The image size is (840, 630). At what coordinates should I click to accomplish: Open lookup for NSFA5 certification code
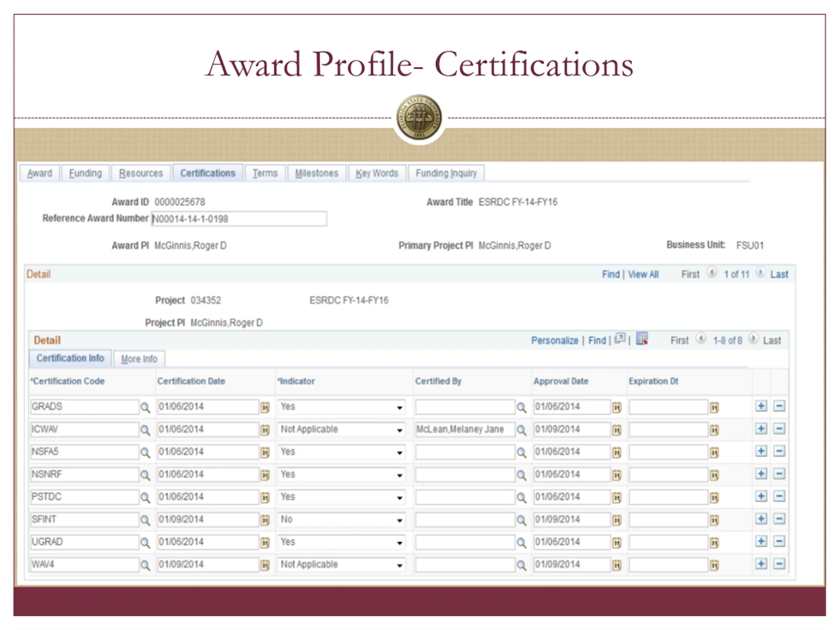[145, 452]
